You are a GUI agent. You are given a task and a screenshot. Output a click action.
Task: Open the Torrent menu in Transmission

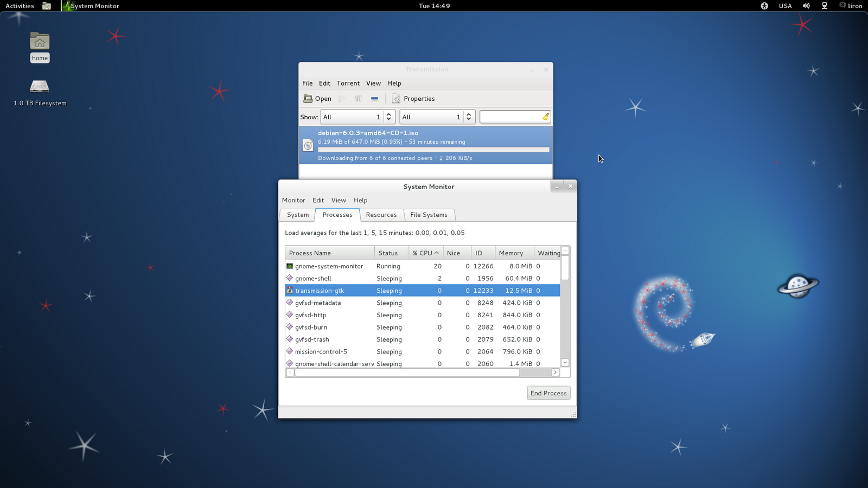point(348,83)
